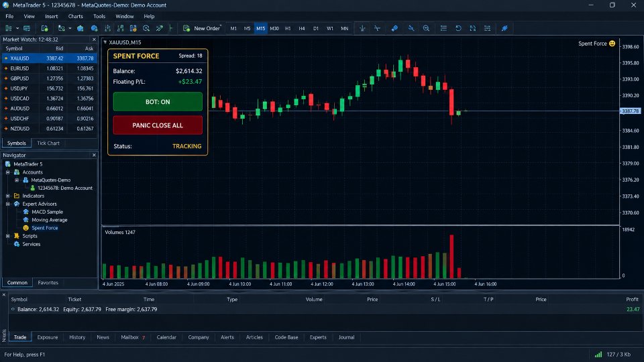The image size is (644, 362).
Task: Click the triangle before XAUUSD,M15 chart title
Action: pyautogui.click(x=105, y=42)
